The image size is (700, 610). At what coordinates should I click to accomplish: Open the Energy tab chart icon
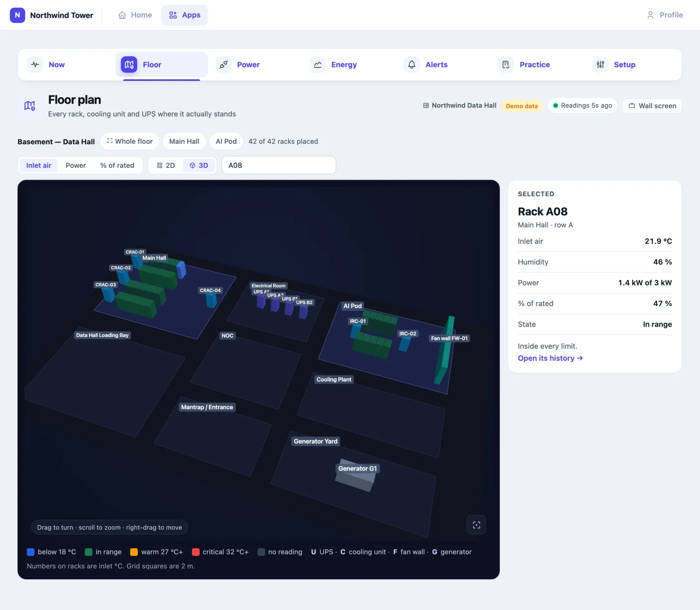[x=318, y=65]
